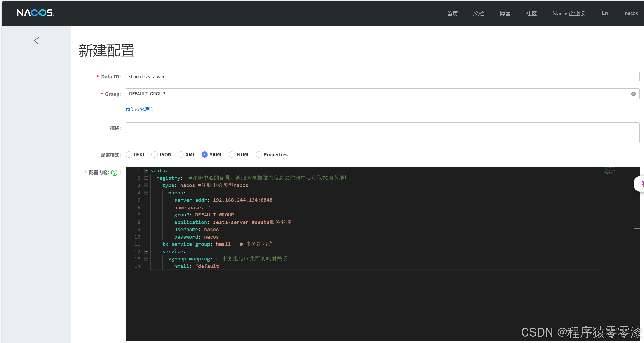Select the XML format radio button
Screen dimensions: 644x343
(x=181, y=154)
